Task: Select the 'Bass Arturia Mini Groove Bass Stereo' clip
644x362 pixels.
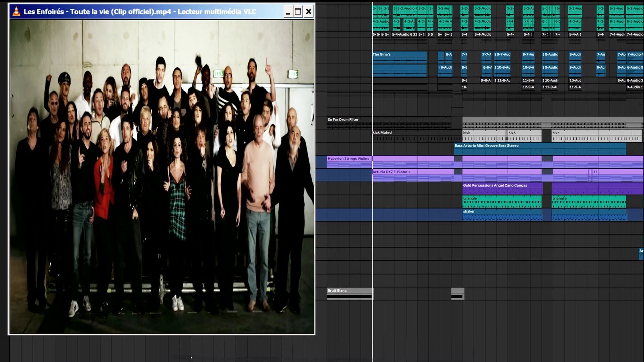Action: (x=540, y=149)
